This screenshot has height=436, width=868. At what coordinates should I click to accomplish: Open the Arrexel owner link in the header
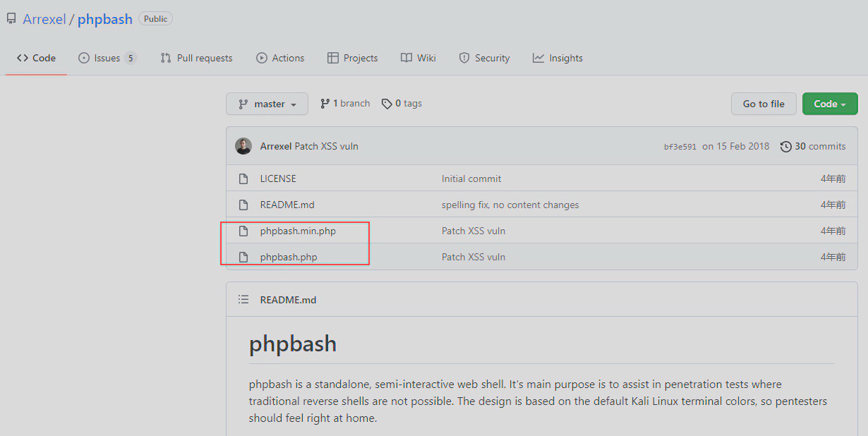tap(44, 19)
